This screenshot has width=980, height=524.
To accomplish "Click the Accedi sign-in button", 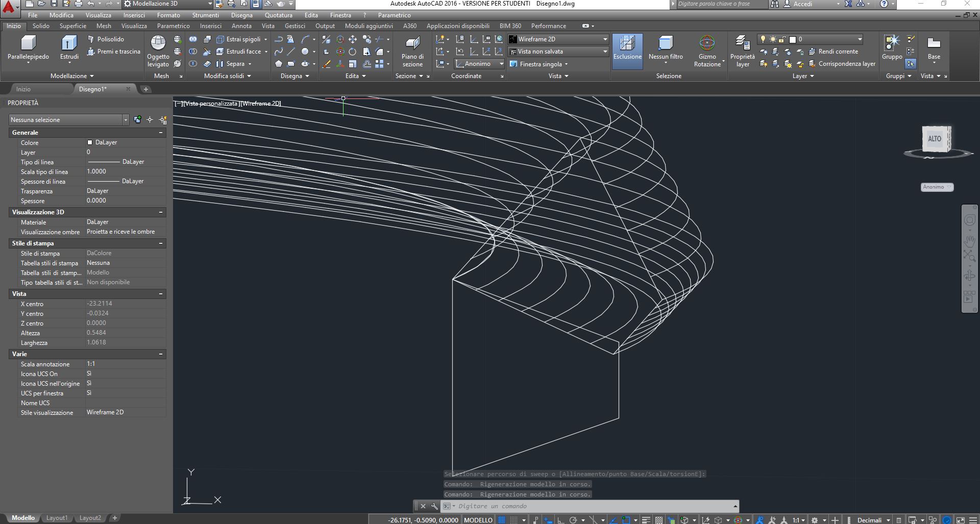I will [802, 4].
